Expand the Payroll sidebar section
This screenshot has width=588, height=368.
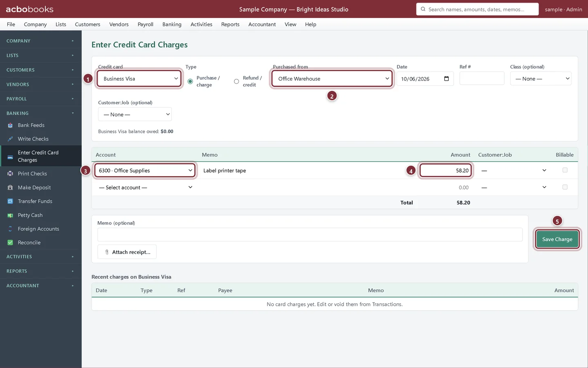click(41, 99)
